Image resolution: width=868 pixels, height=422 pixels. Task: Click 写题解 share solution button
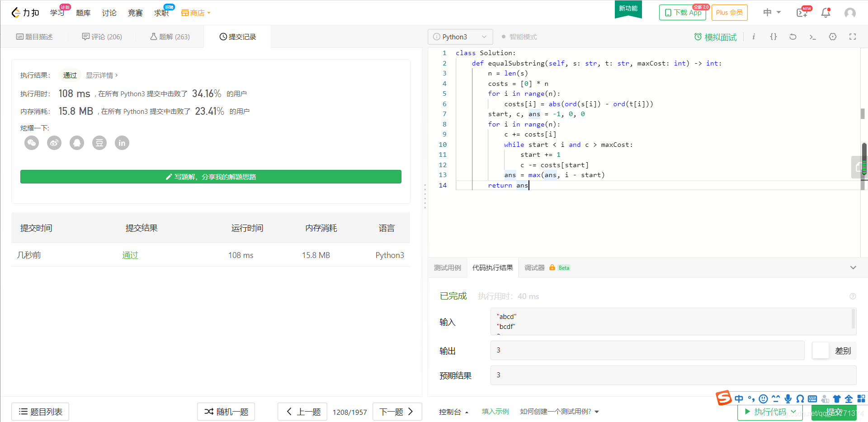211,177
